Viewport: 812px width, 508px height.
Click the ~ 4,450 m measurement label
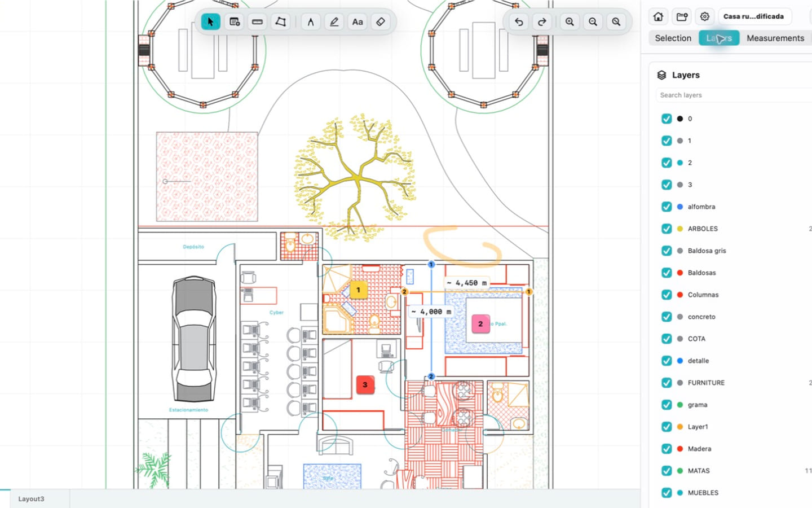[x=466, y=283]
